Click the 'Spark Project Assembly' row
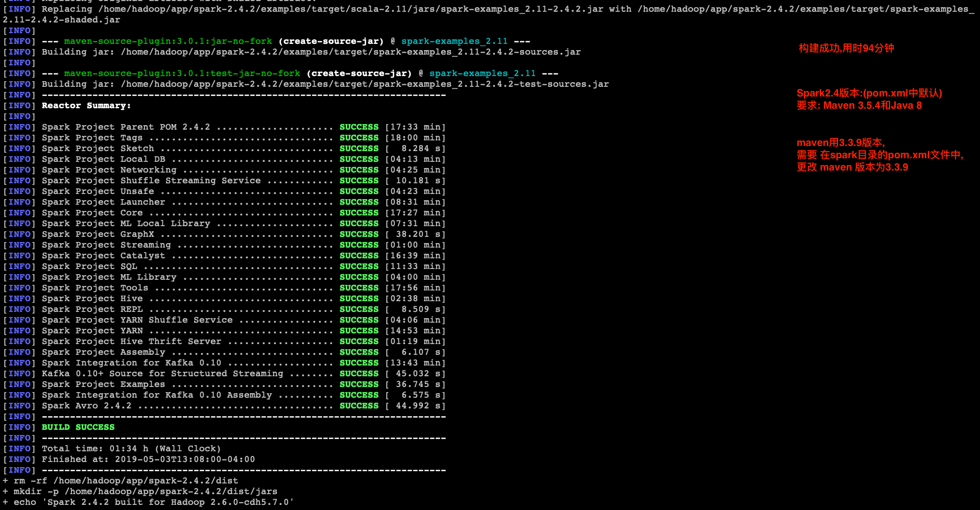The height and width of the screenshot is (510, 980). tap(225, 352)
